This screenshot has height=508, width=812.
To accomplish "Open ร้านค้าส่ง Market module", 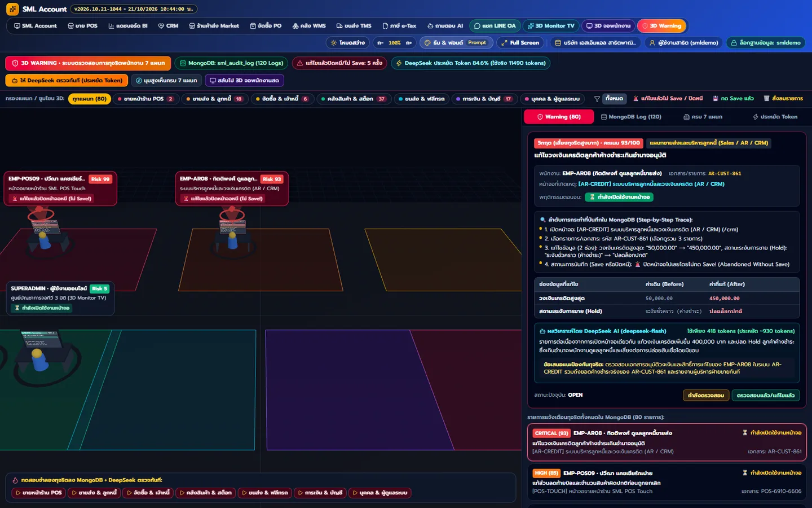I will [x=214, y=26].
